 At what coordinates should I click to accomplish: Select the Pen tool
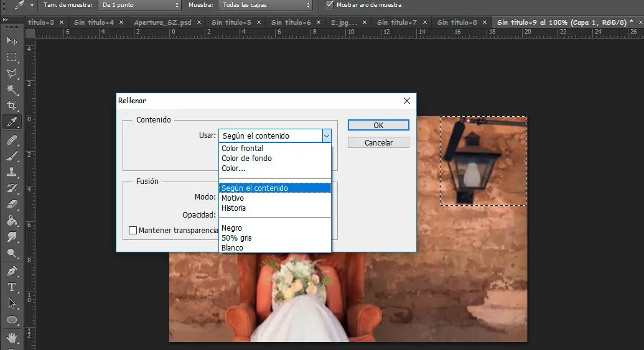pyautogui.click(x=11, y=271)
